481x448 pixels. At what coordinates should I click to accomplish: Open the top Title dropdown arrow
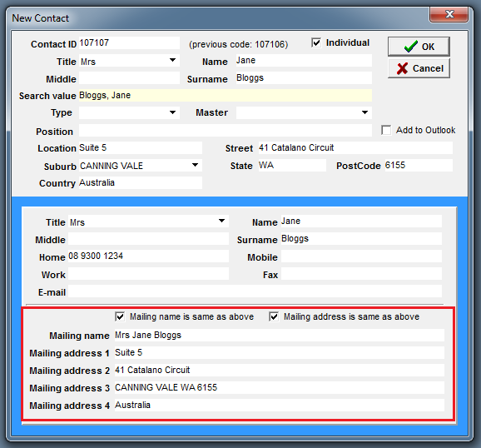pyautogui.click(x=173, y=60)
